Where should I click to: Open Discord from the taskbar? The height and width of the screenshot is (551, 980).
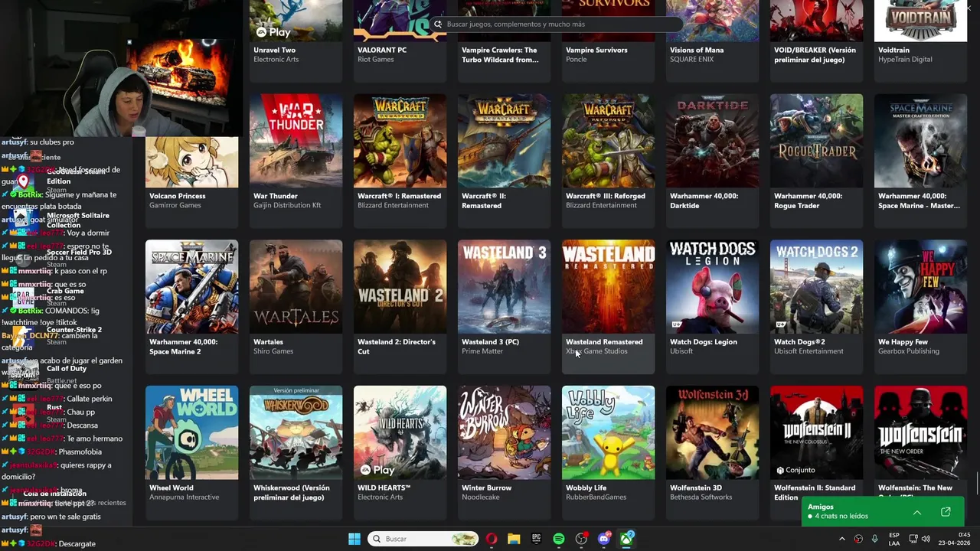coord(604,539)
